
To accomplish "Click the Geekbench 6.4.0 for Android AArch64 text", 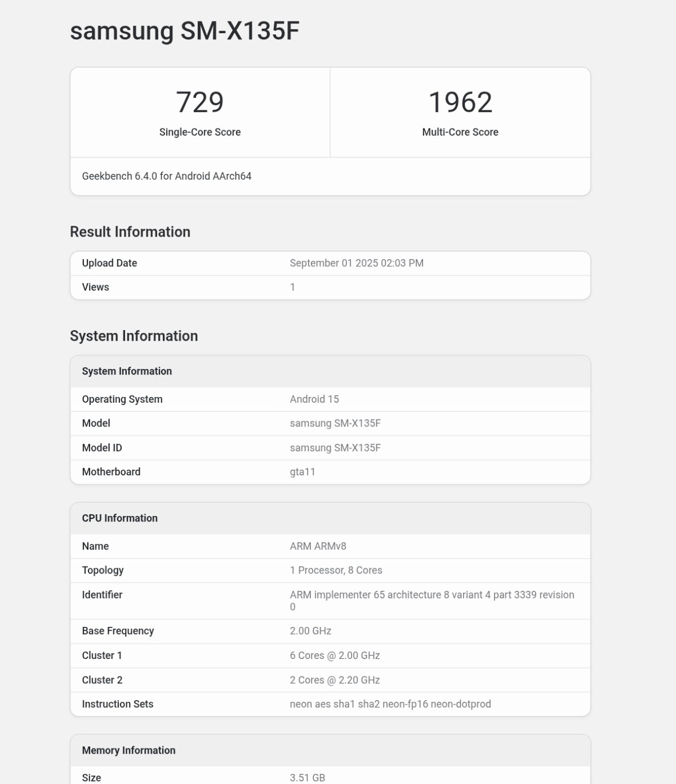I will (x=167, y=176).
